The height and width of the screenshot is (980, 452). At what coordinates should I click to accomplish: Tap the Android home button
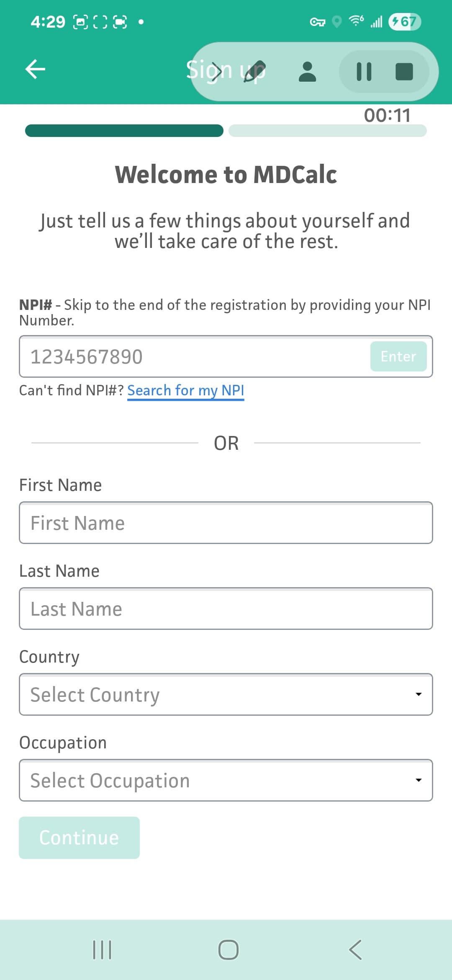pos(229,949)
